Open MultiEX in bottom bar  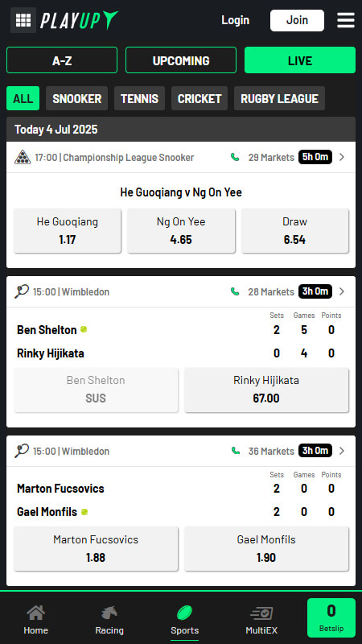point(261,620)
